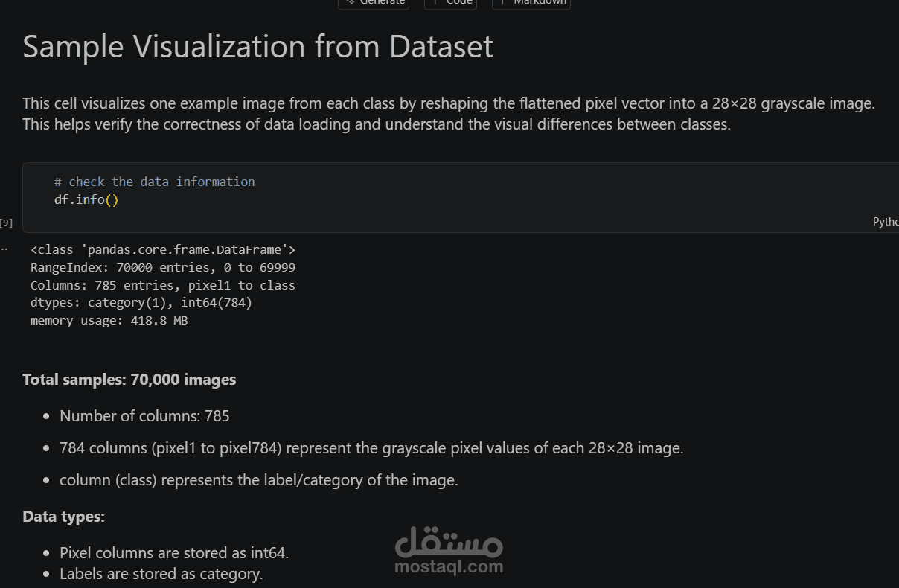Click the Generate button above the cell
This screenshot has width=899, height=588.
tap(374, 2)
